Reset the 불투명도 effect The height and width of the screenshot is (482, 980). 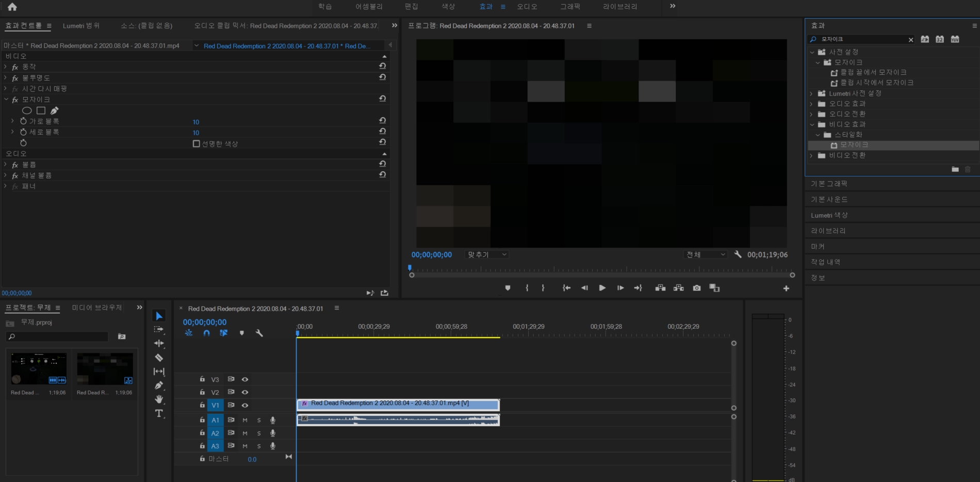(382, 77)
